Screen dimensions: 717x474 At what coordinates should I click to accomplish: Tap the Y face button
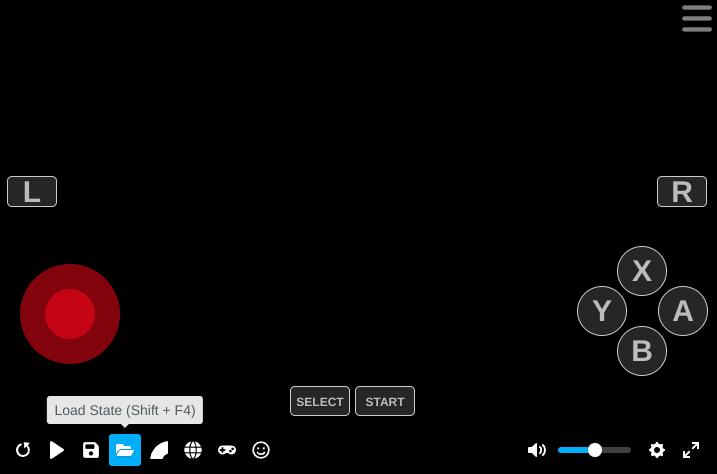pos(602,311)
